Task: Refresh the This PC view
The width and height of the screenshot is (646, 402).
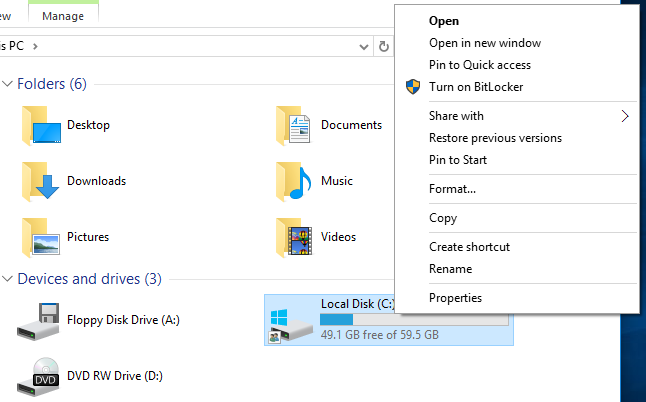Action: click(x=384, y=47)
